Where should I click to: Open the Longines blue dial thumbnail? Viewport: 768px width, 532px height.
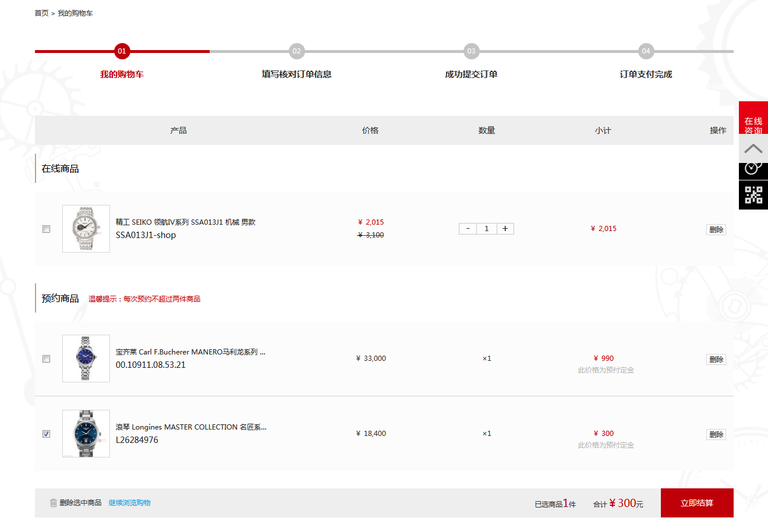pyautogui.click(x=86, y=434)
